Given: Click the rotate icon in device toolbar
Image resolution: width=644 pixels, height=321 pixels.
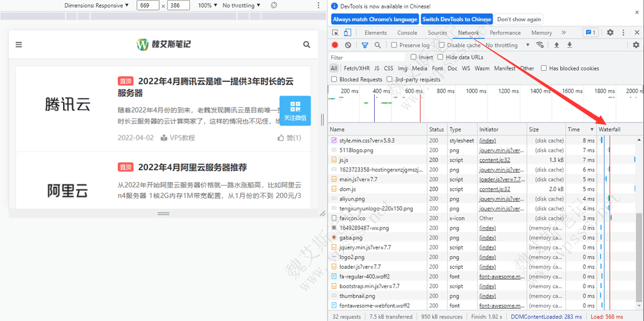Looking at the screenshot, I should coord(274,5).
